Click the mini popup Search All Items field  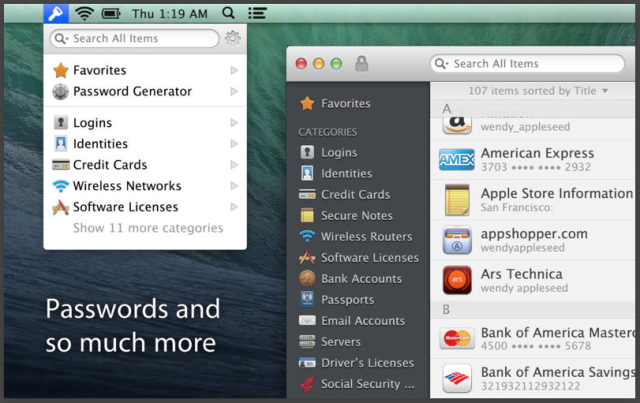(x=135, y=38)
